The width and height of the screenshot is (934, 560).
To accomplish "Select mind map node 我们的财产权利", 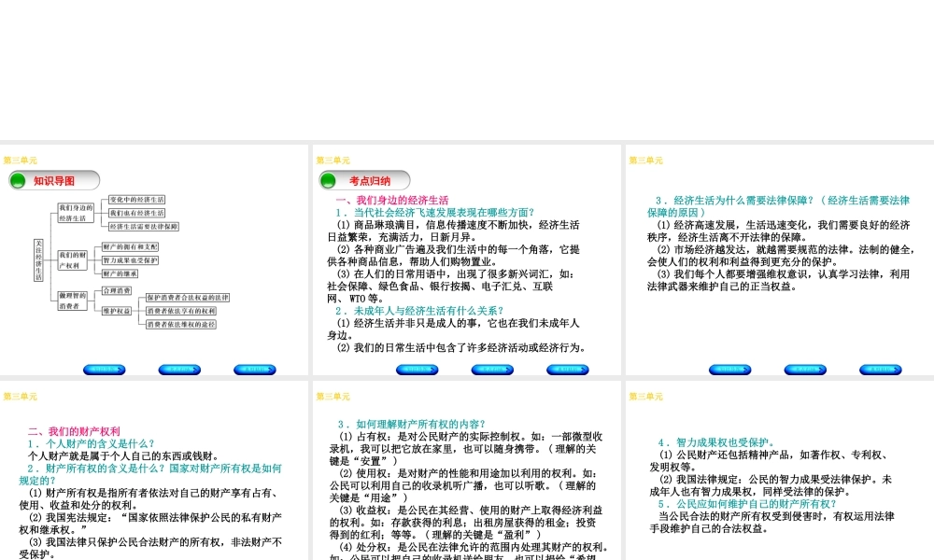I will [x=72, y=260].
